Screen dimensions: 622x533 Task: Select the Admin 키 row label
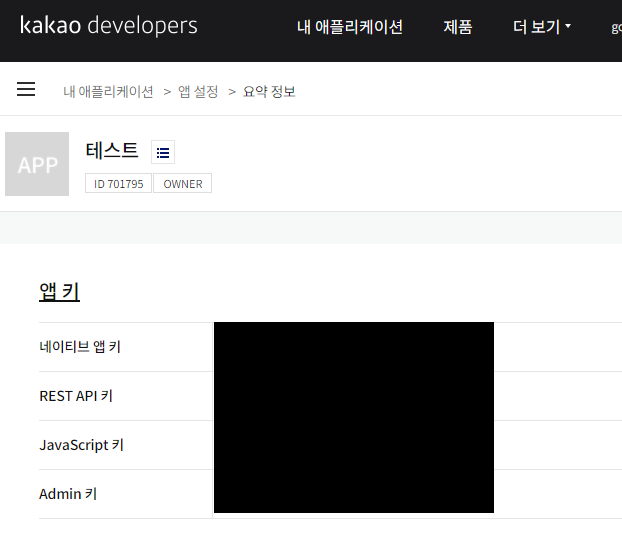click(68, 494)
